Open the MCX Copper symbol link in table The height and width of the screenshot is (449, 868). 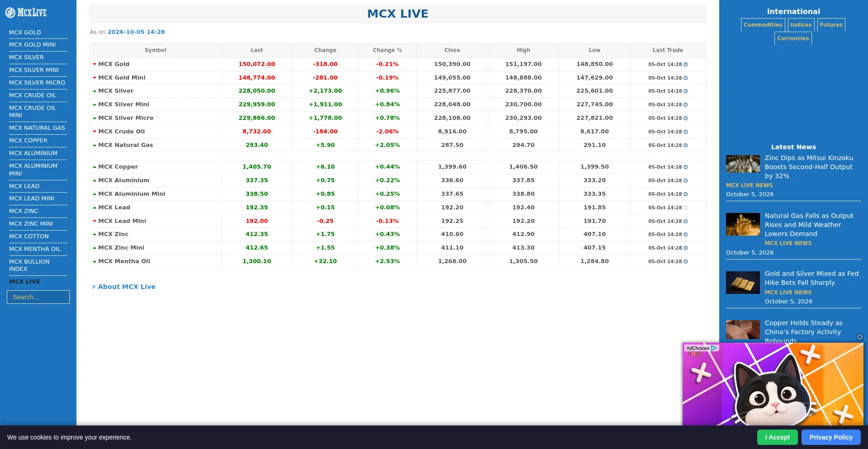coord(118,167)
